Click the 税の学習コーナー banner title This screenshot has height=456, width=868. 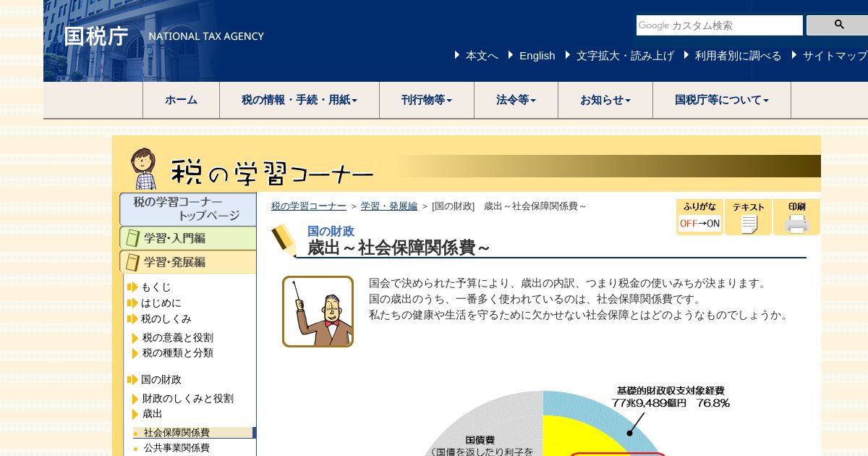(273, 173)
